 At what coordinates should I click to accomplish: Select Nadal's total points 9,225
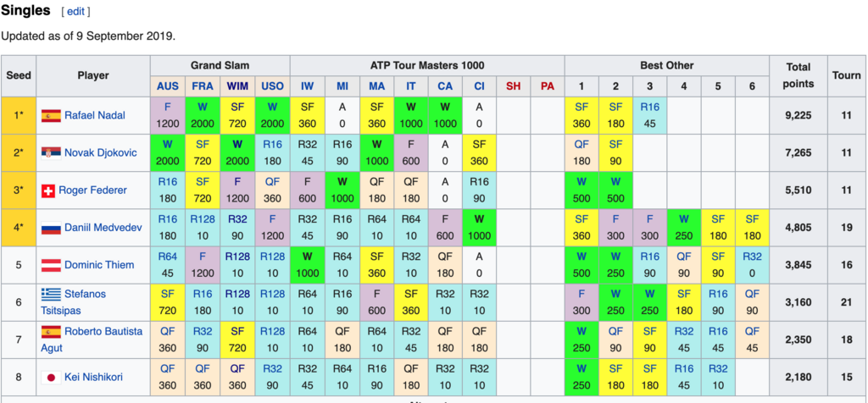coord(798,115)
